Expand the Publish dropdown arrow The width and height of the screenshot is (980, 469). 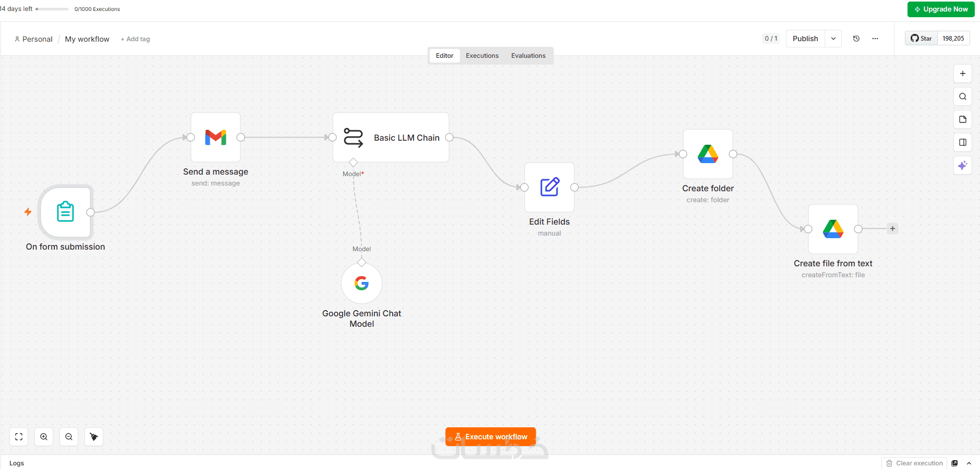tap(833, 39)
